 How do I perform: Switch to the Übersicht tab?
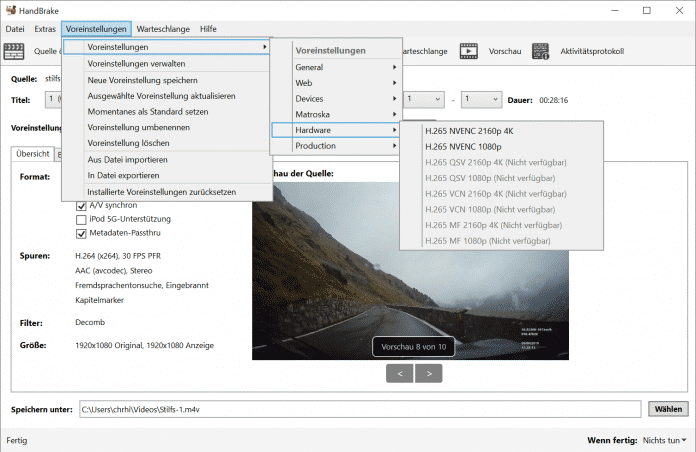(32, 154)
